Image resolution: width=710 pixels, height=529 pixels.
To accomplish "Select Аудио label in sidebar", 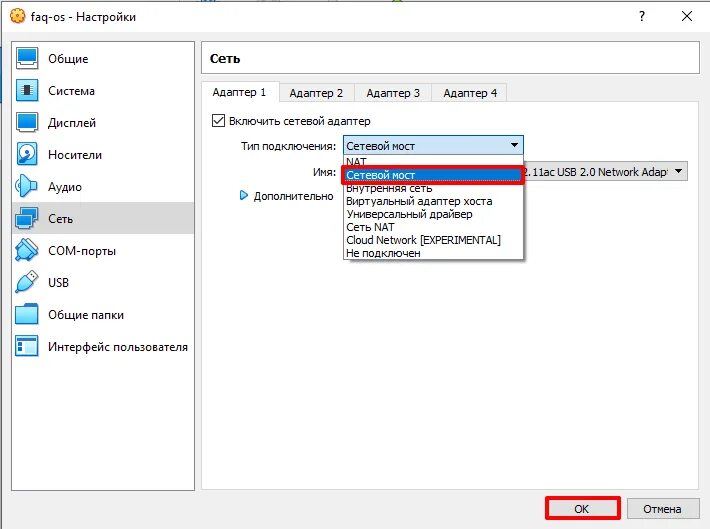I will point(65,187).
